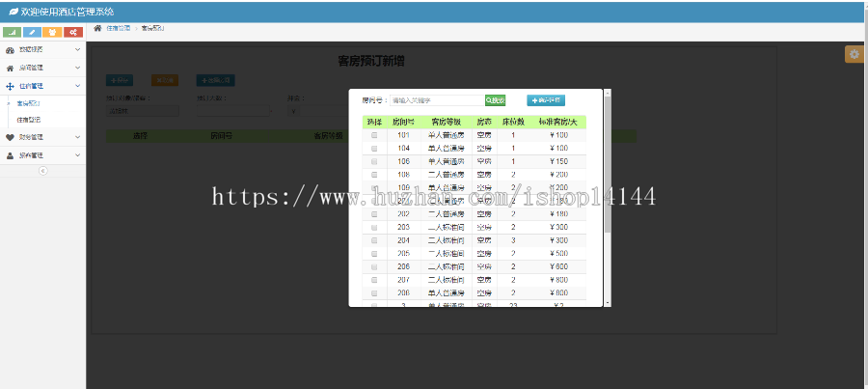Click the ¥600 price cell
Image resolution: width=868 pixels, height=389 pixels.
click(x=558, y=266)
